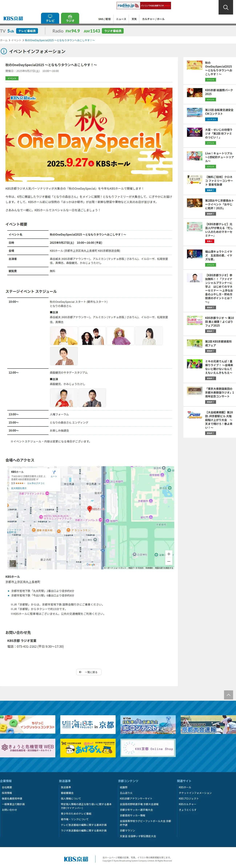This screenshot has width=236, height=868.
Task: Click the ラジオ番組表 button
Action: click(113, 31)
